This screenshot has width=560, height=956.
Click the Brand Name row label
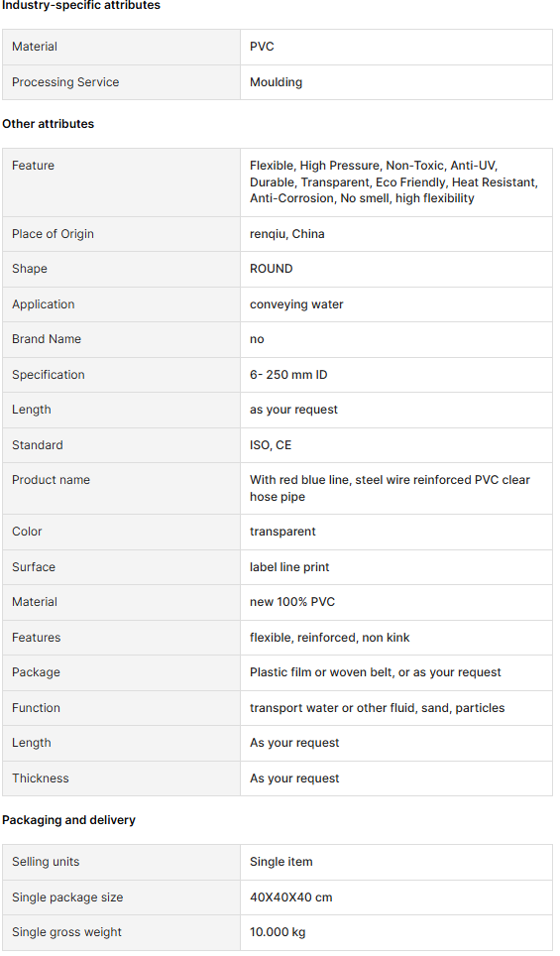coord(47,339)
